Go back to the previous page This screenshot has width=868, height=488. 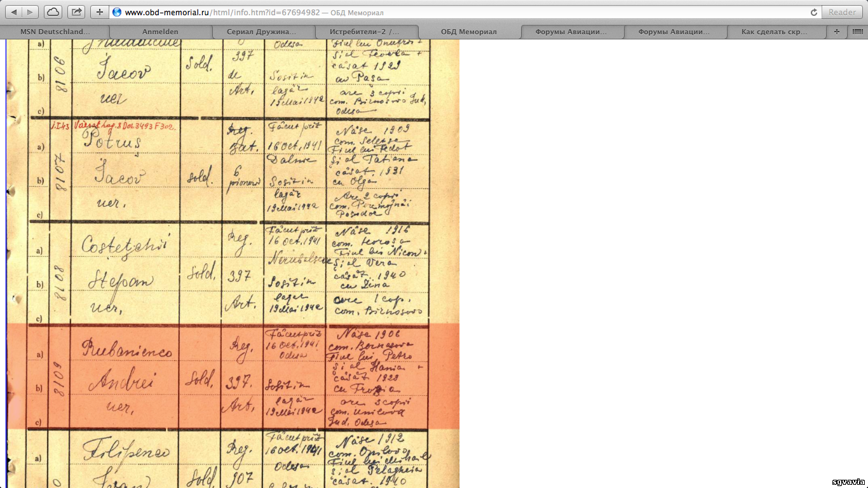(14, 12)
